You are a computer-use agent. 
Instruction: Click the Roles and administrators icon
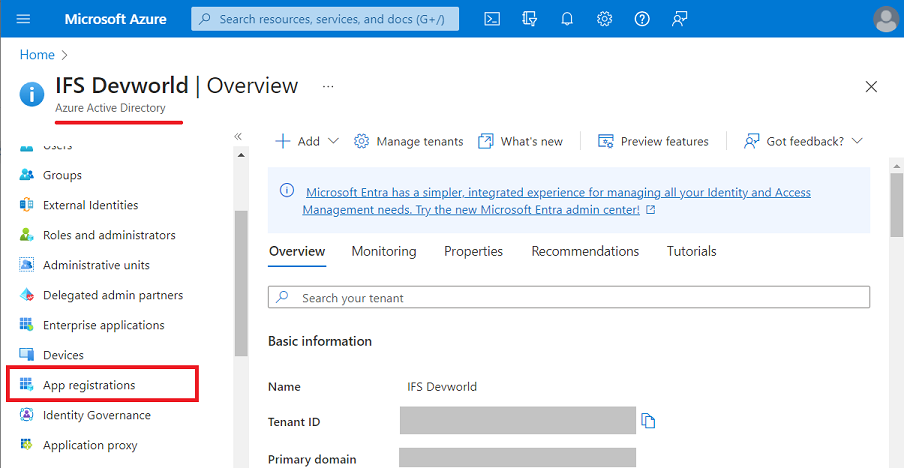click(27, 235)
